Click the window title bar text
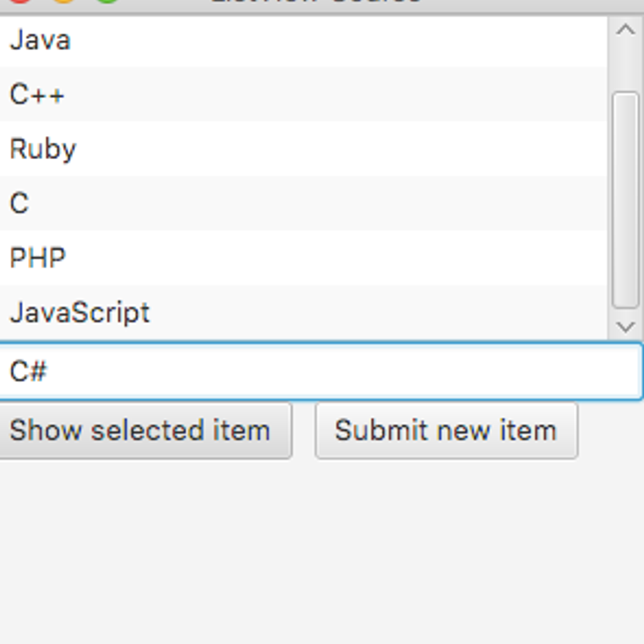Viewport: 644px width, 644px height. [x=317, y=2]
